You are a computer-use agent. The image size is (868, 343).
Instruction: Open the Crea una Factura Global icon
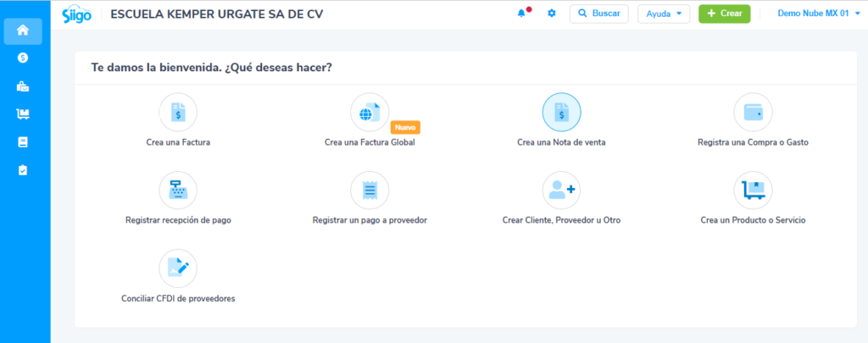tap(370, 112)
